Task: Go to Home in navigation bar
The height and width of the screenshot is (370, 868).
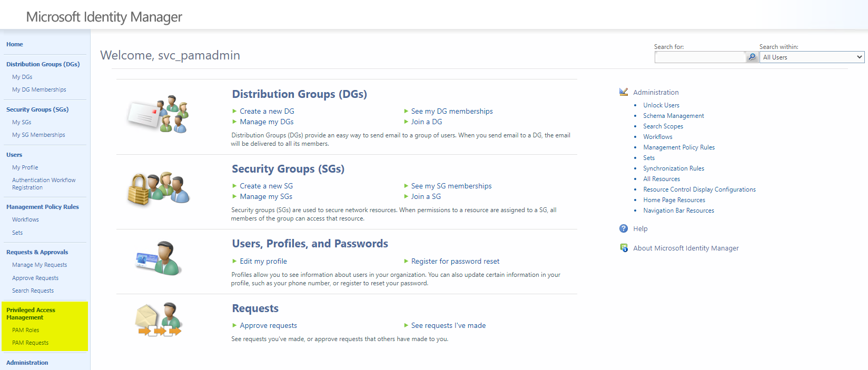Action: (15, 44)
